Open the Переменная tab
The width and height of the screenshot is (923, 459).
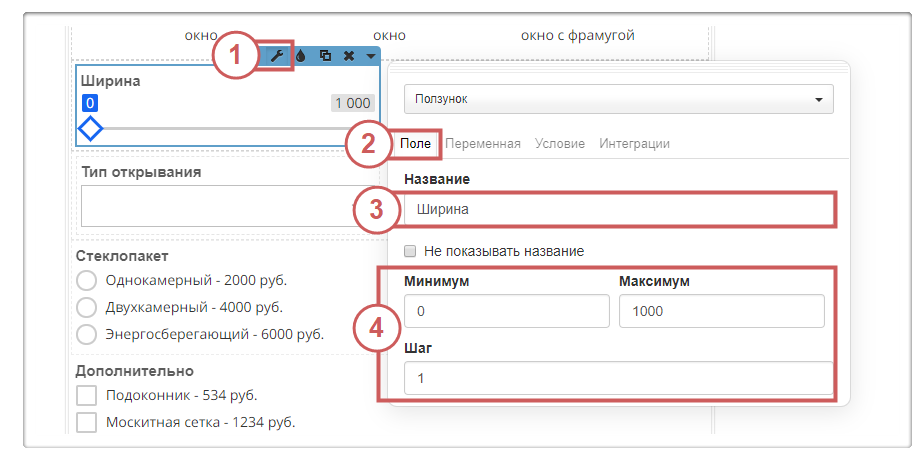tap(482, 144)
